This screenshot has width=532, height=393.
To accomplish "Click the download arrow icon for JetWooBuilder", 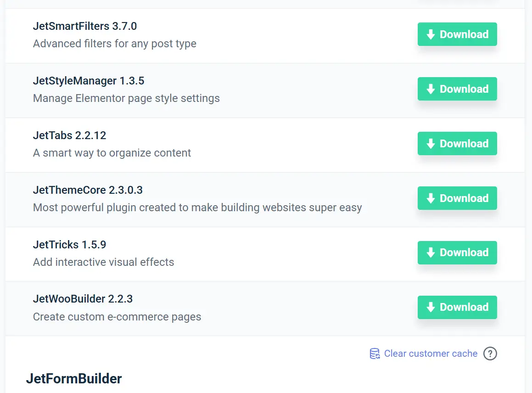I will pos(431,307).
